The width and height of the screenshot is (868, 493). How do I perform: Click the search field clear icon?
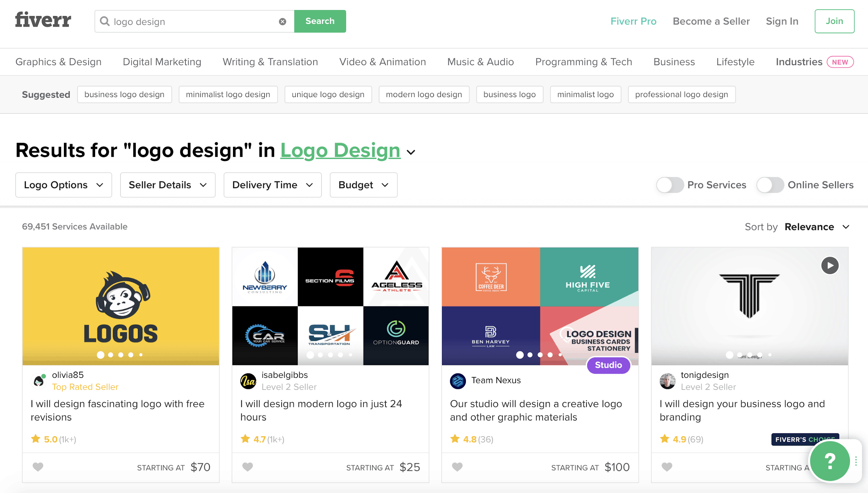[x=283, y=22]
